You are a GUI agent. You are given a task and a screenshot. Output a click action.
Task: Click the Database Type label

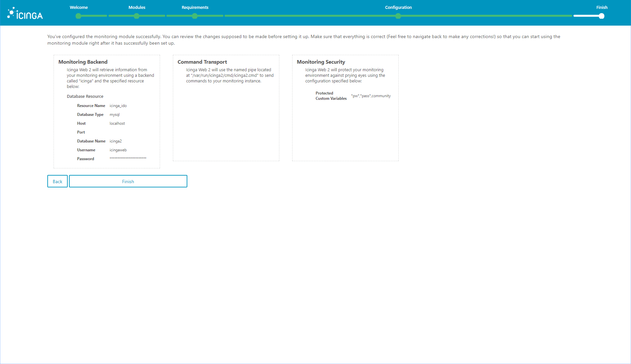90,115
